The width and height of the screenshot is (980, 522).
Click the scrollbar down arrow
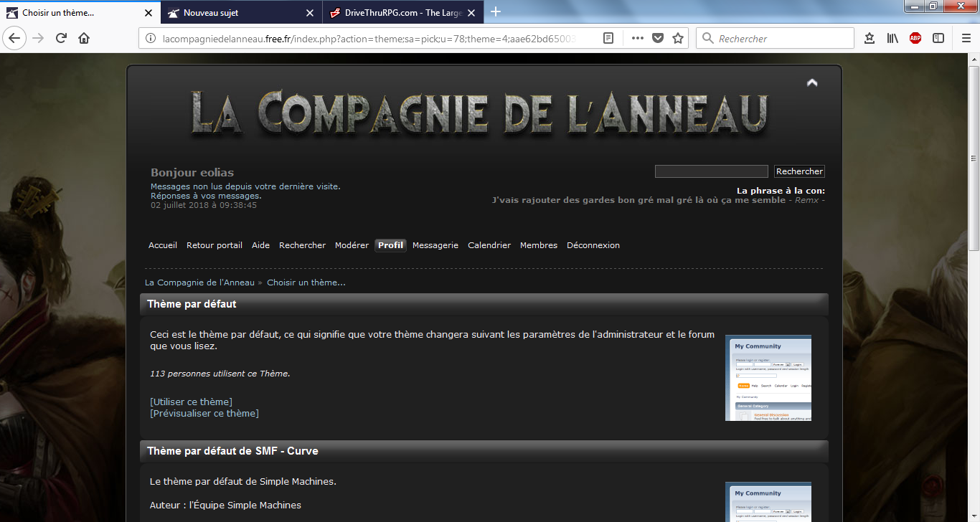(x=974, y=516)
